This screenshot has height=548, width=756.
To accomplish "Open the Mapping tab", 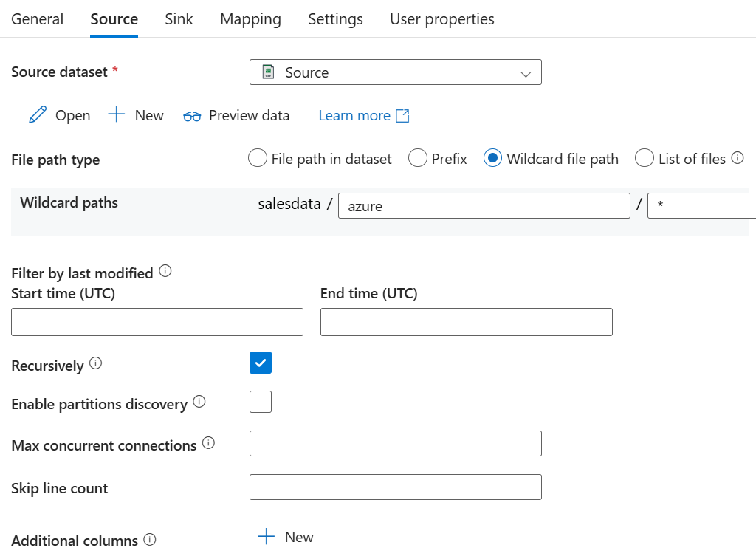I will tap(250, 19).
